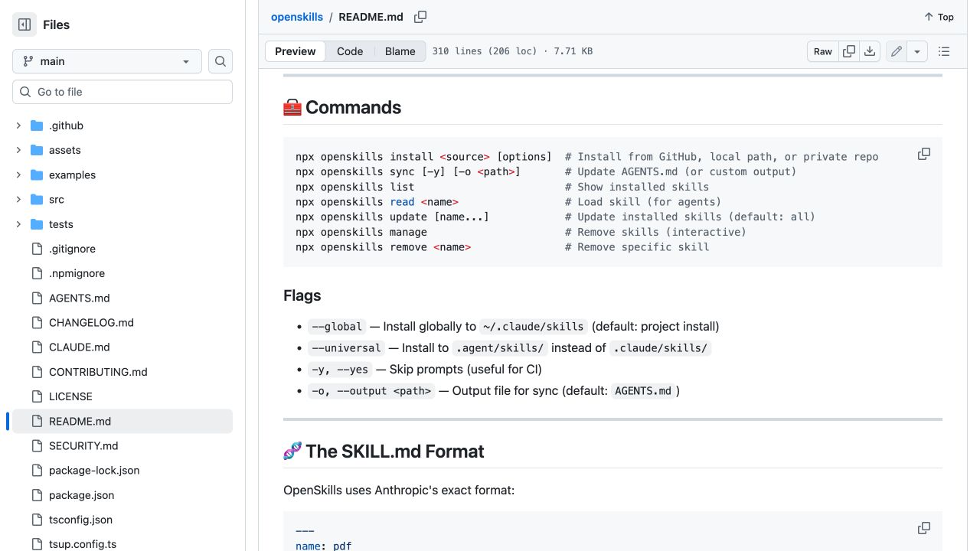Click the CHANGELOG.md file icon

[37, 322]
